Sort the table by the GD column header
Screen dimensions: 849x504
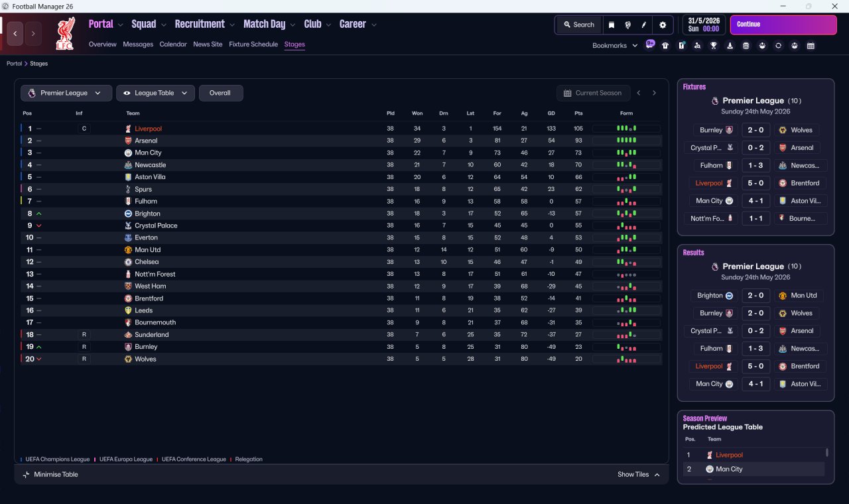(551, 113)
